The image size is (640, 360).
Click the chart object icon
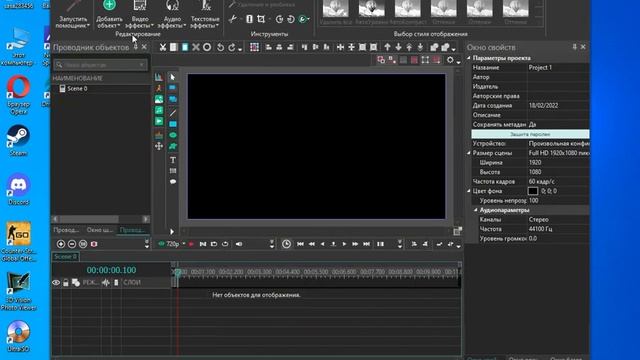tap(159, 77)
